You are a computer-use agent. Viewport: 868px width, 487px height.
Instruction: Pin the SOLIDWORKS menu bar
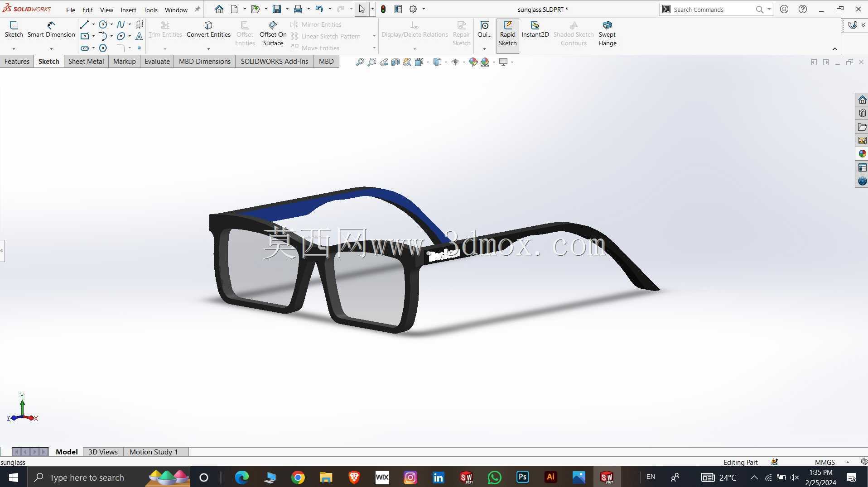click(x=198, y=9)
